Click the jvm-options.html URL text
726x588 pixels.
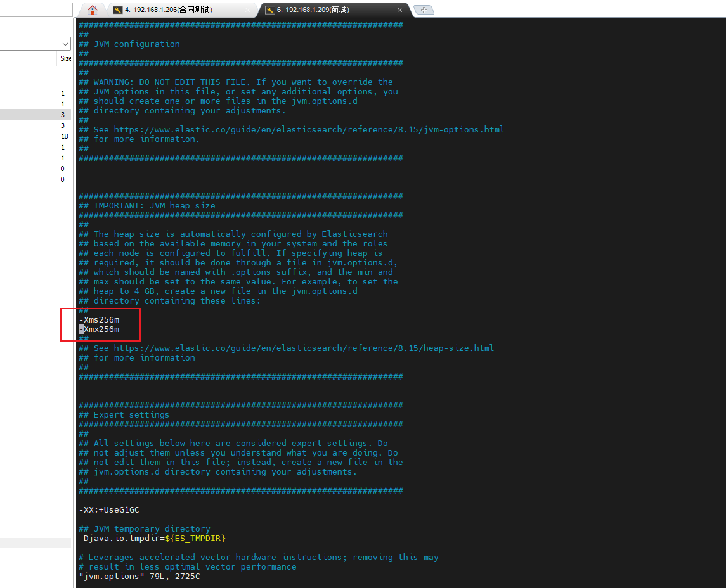tap(309, 129)
